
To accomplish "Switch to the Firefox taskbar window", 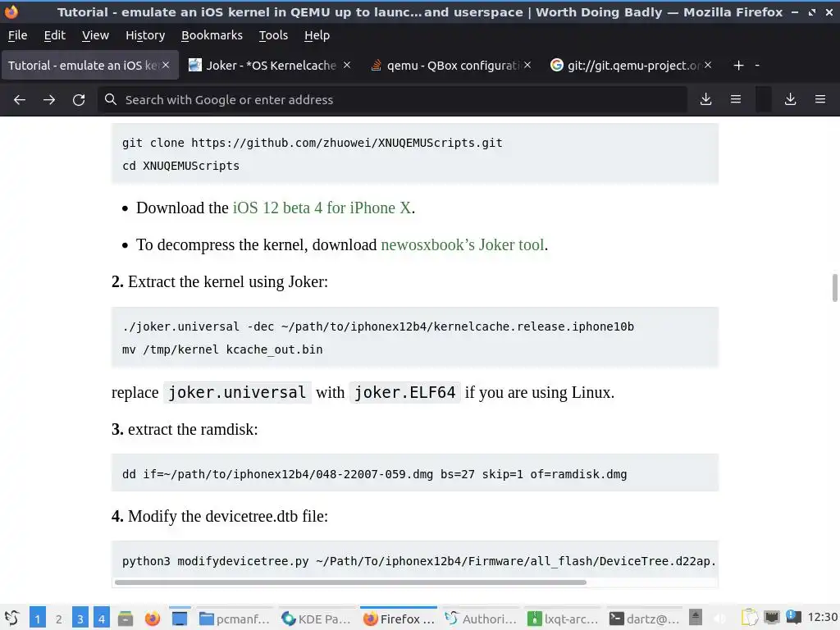I will coord(399,619).
